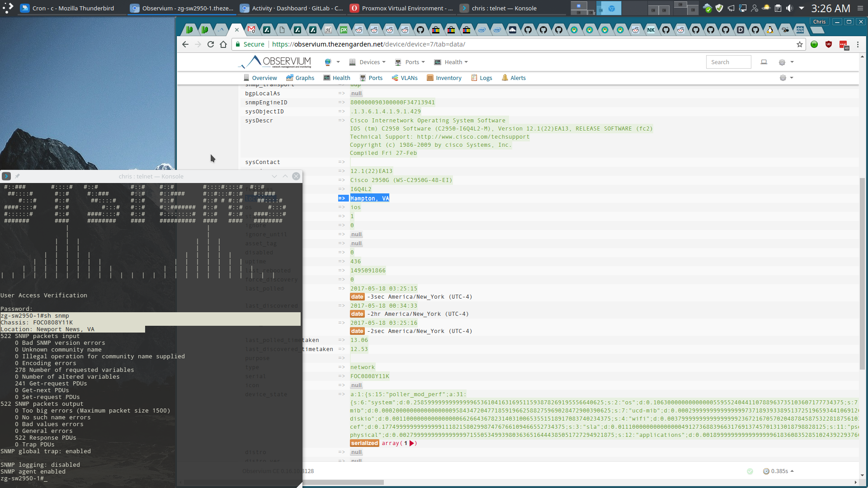868x488 pixels.
Task: Open the Health dropdown in top navbar
Action: (x=451, y=62)
